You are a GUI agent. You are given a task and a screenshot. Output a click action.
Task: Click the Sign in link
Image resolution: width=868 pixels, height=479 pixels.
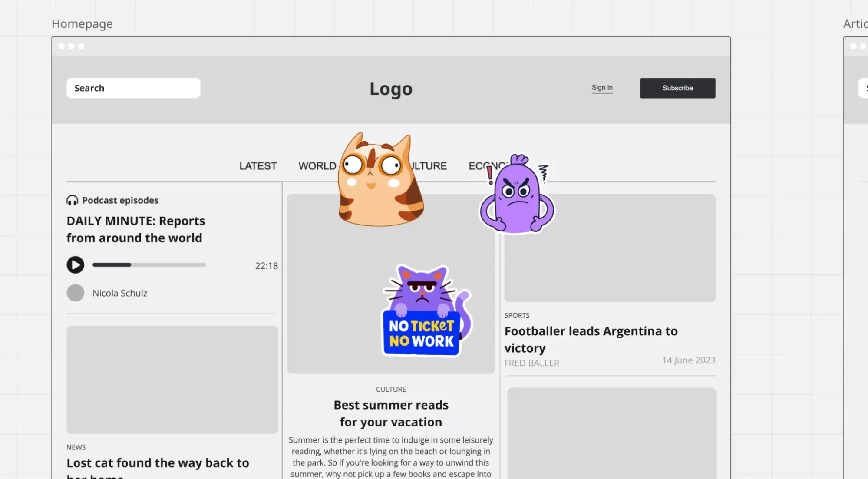point(602,88)
